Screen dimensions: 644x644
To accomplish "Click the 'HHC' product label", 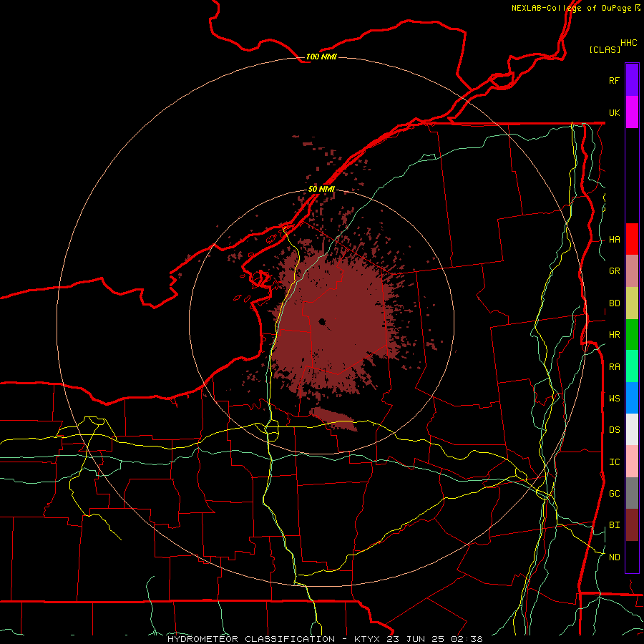I will pyautogui.click(x=629, y=43).
